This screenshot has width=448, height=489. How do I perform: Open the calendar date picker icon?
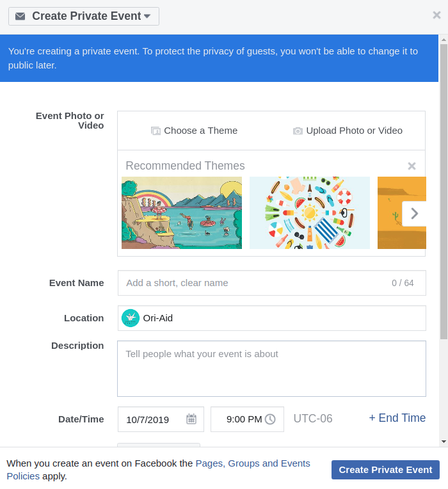[x=191, y=419]
